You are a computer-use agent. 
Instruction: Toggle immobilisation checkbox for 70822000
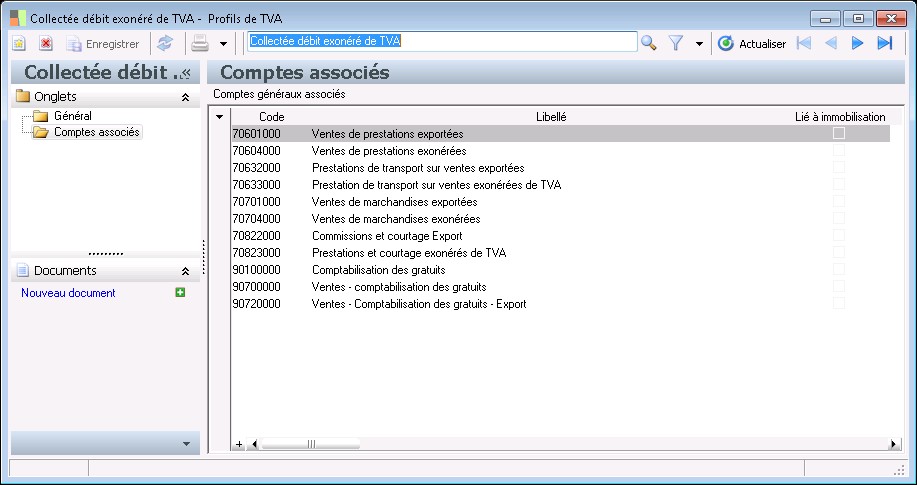pos(839,235)
